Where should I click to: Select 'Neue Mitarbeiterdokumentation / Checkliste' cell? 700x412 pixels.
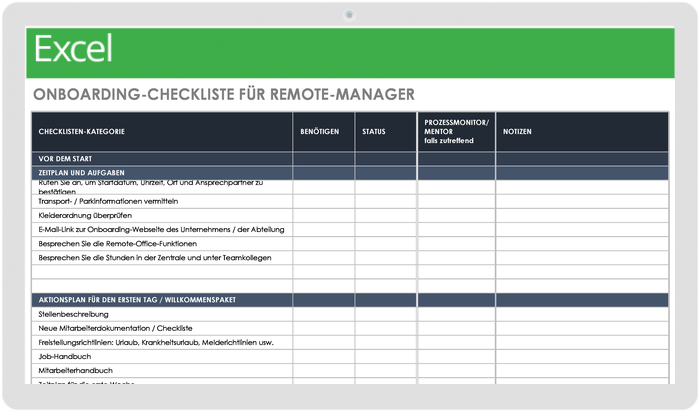162,329
